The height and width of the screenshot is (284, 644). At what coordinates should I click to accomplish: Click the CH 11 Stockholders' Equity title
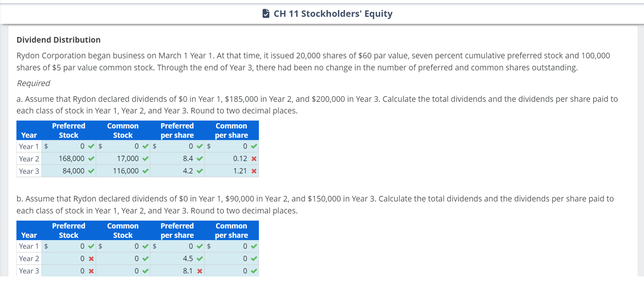point(332,13)
